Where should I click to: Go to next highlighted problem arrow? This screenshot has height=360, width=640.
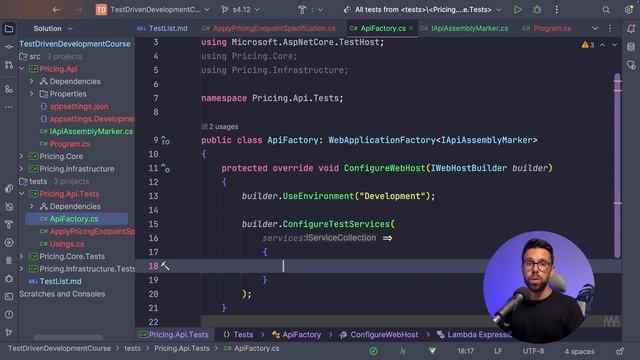pyautogui.click(x=614, y=44)
